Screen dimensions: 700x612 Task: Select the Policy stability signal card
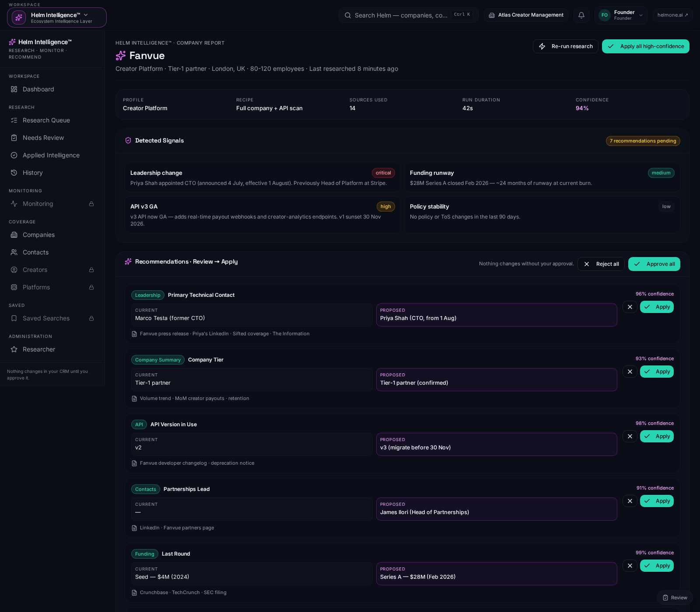[542, 215]
